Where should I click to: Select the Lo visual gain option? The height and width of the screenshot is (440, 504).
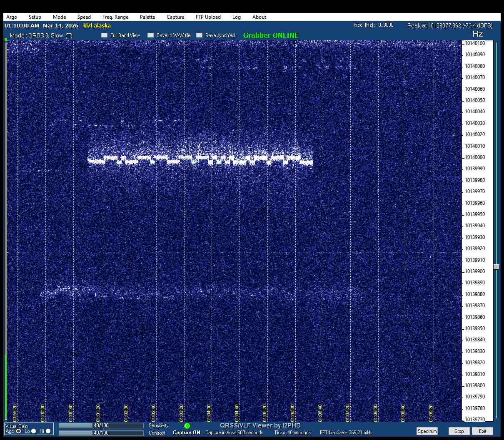34,431
